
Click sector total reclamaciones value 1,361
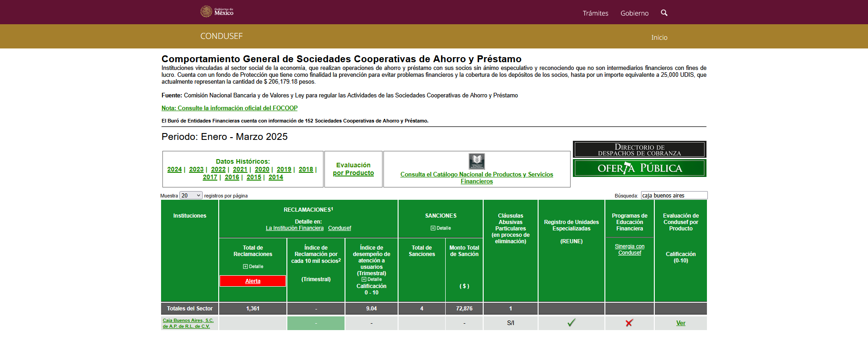(253, 309)
